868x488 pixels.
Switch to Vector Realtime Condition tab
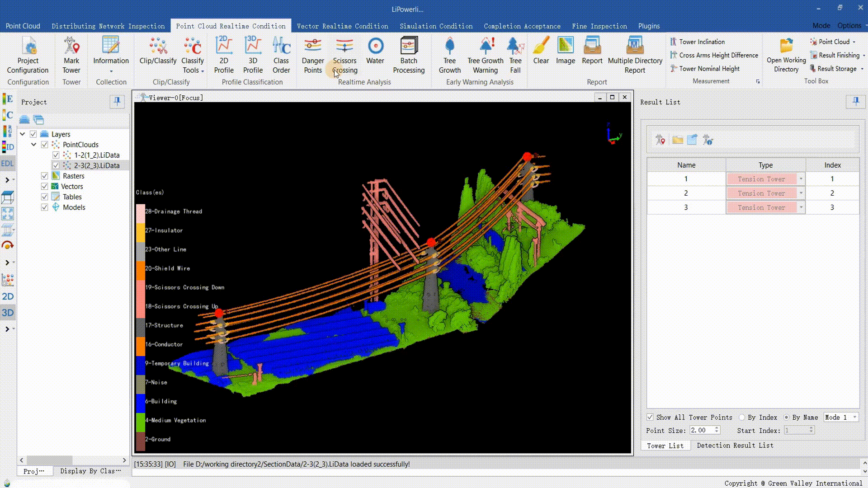pyautogui.click(x=342, y=26)
